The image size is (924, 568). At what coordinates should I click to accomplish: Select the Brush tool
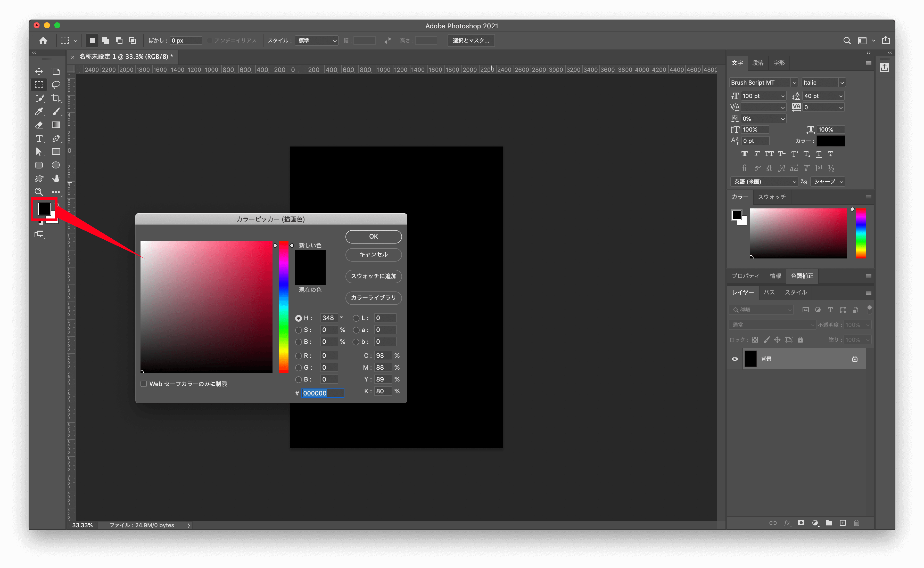[56, 112]
